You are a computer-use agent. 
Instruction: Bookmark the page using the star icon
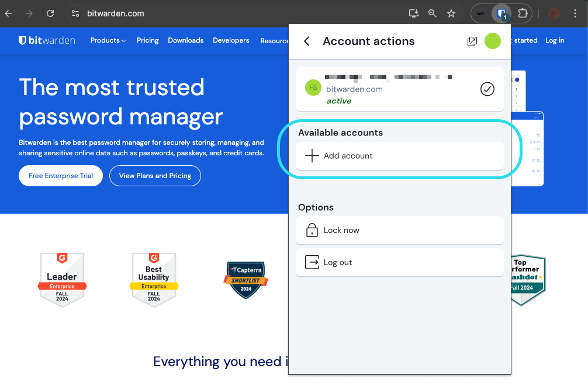[x=451, y=13]
